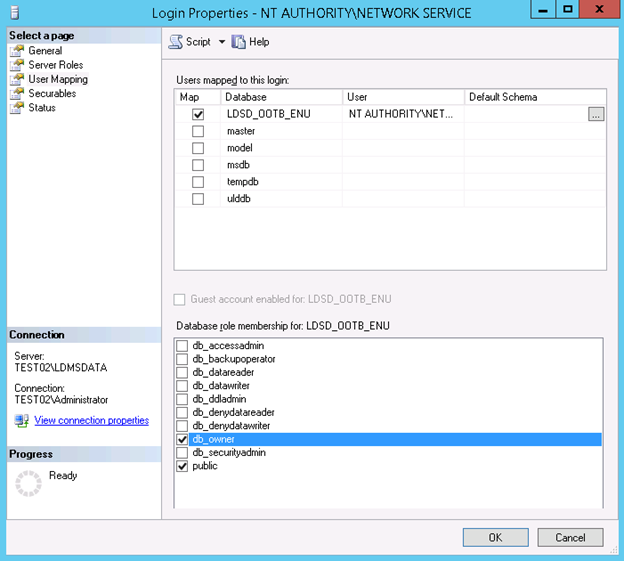Image resolution: width=624 pixels, height=561 pixels.
Task: Enable the db_datareader role checkbox
Action: tap(182, 372)
